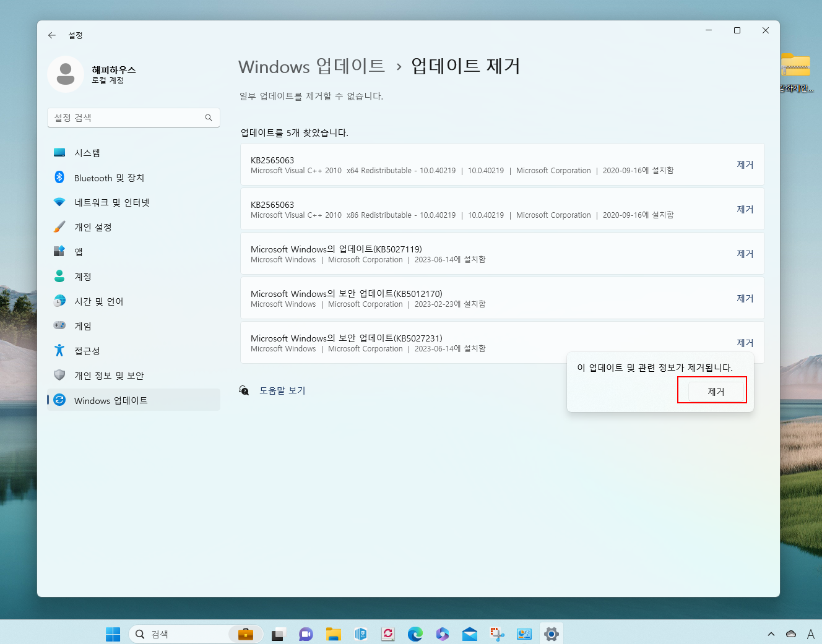Open 개인 설정 category

coord(134,227)
